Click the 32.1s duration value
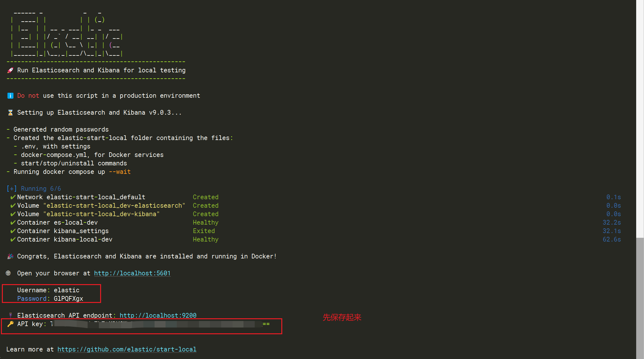644x359 pixels. coord(612,231)
